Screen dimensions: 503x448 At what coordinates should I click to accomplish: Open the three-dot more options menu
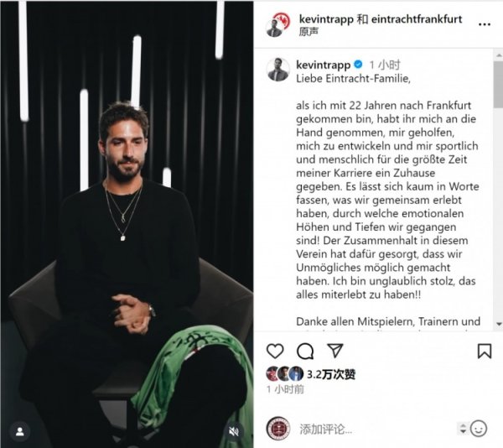pos(485,24)
